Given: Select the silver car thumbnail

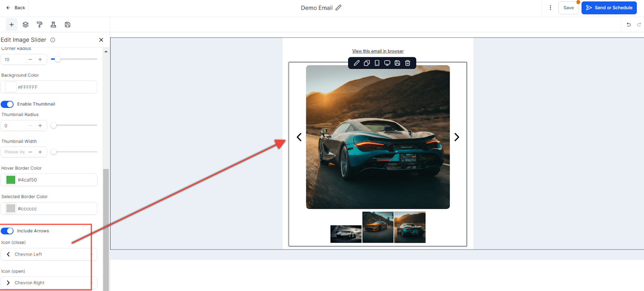Looking at the screenshot, I should point(346,234).
